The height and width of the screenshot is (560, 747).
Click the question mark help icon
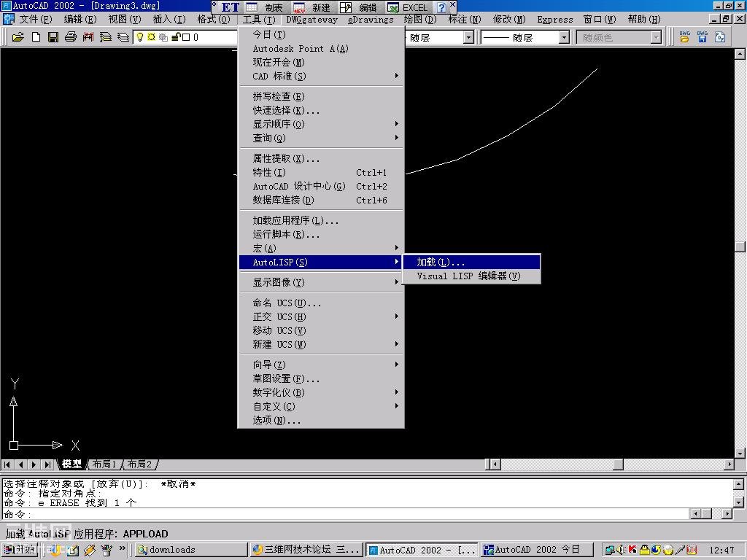(441, 7)
